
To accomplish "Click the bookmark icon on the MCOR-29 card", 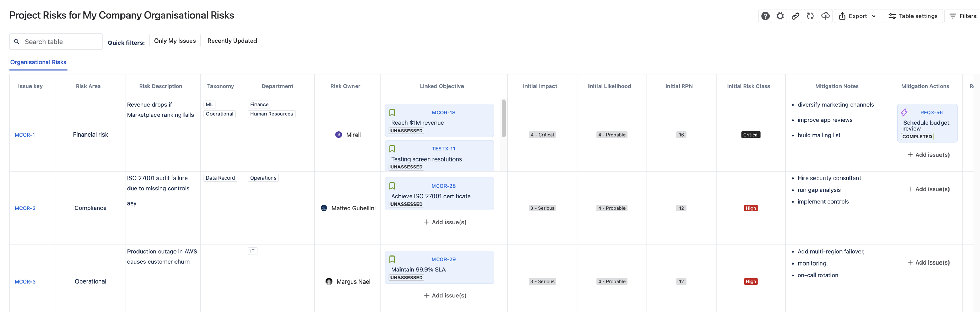I will 392,259.
